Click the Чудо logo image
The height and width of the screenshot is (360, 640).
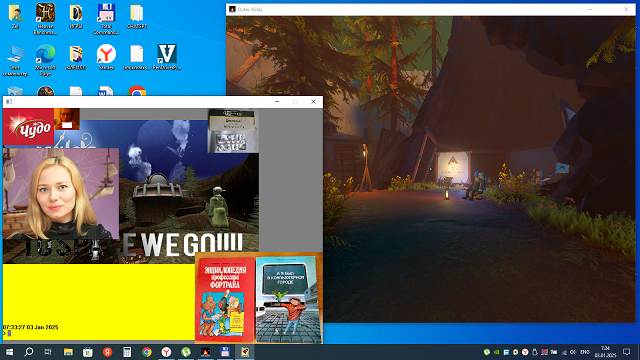pyautogui.click(x=29, y=127)
